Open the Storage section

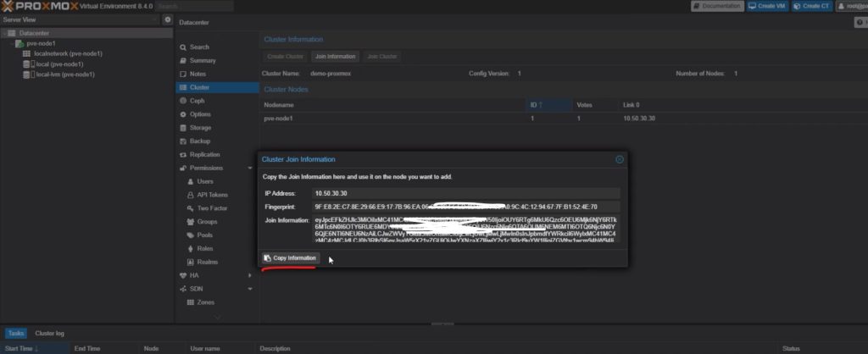200,128
